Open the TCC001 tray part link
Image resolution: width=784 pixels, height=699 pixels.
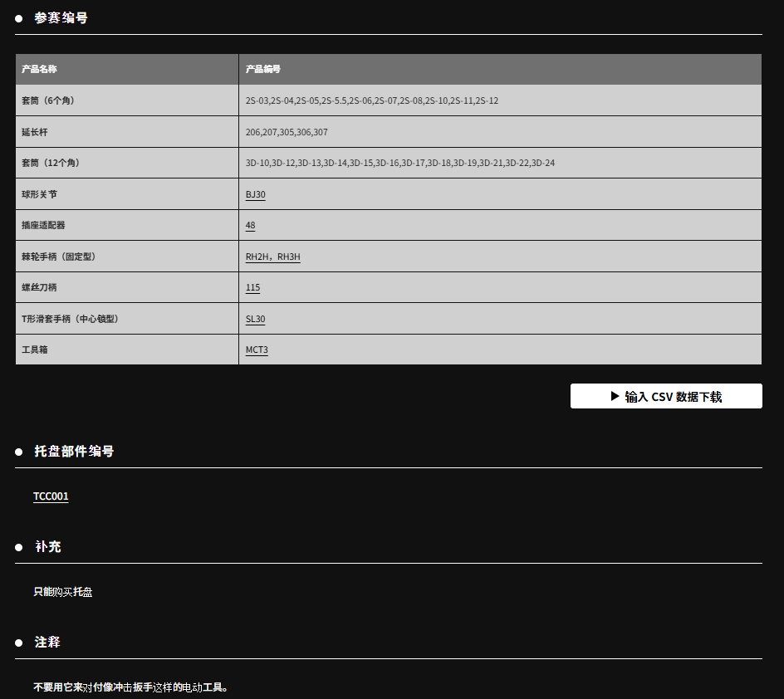pos(51,496)
